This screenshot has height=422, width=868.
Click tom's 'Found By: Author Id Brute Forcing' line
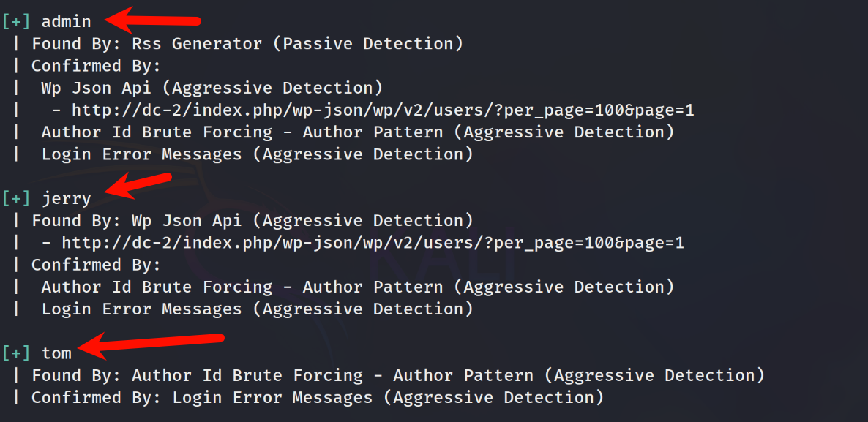point(398,375)
